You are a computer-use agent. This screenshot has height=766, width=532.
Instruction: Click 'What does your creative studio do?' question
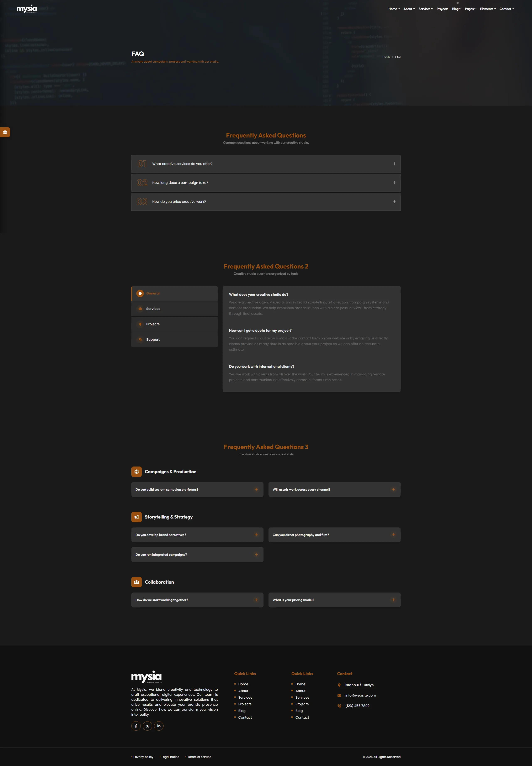[258, 295]
